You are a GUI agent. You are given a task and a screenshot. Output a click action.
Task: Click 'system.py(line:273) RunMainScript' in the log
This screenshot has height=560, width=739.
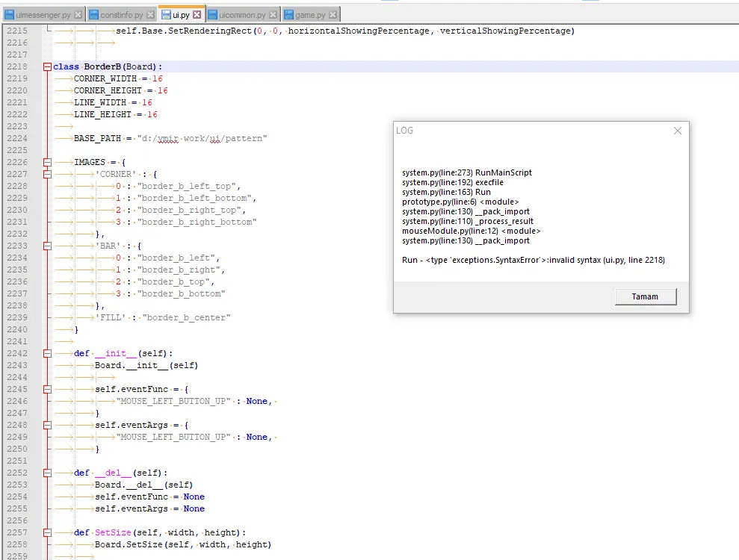pos(466,172)
